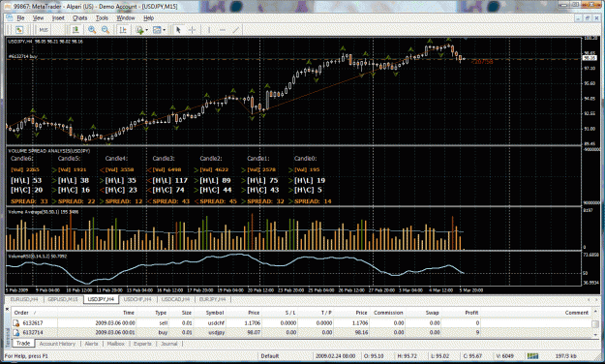
Task: Select the horizontal line drawing tool
Action: pos(223,30)
